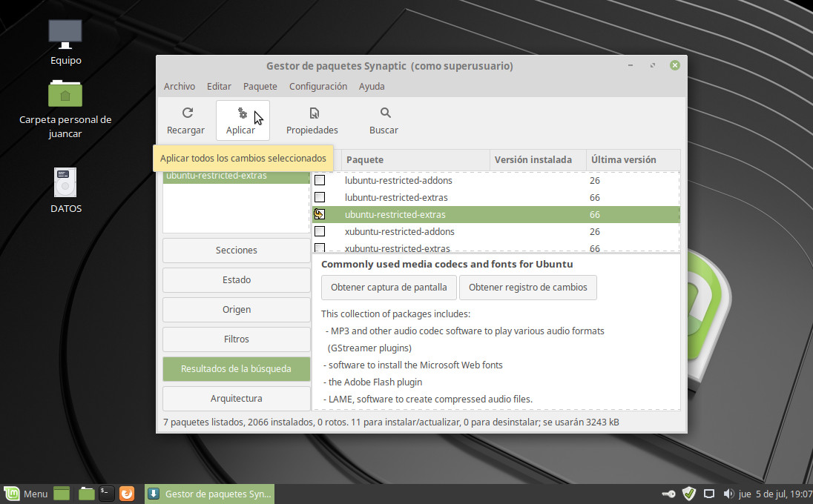
Task: Toggle the xubuntu-restricted-addons checkbox
Action: coord(320,231)
